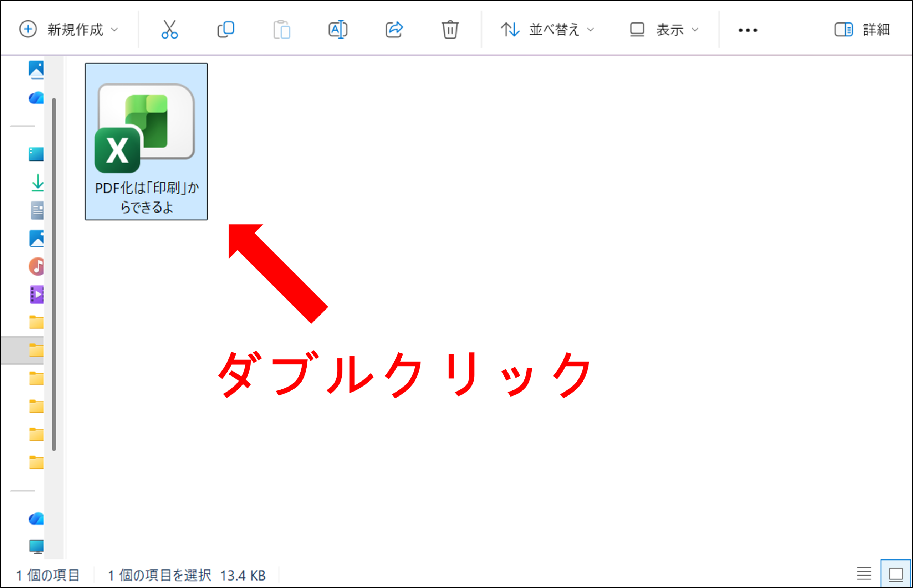The height and width of the screenshot is (588, 913).
Task: Click the navigation pane vertical scrollbar
Action: (x=54, y=274)
